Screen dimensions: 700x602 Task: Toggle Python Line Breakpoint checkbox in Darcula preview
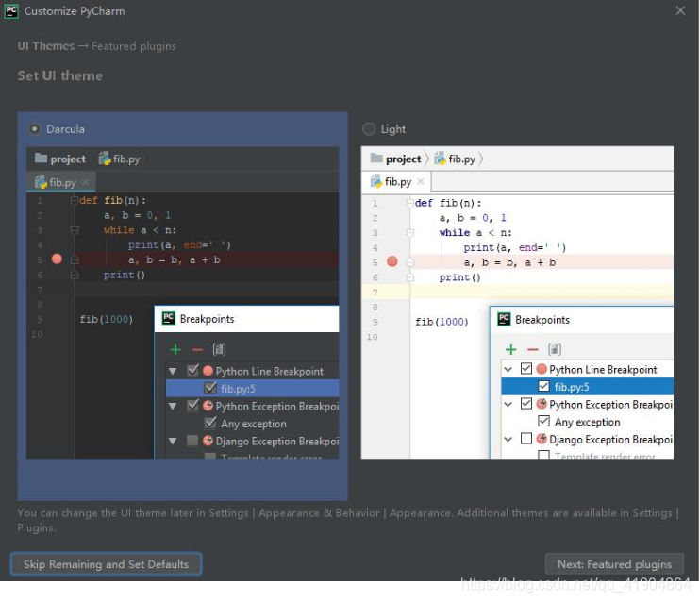(x=192, y=370)
